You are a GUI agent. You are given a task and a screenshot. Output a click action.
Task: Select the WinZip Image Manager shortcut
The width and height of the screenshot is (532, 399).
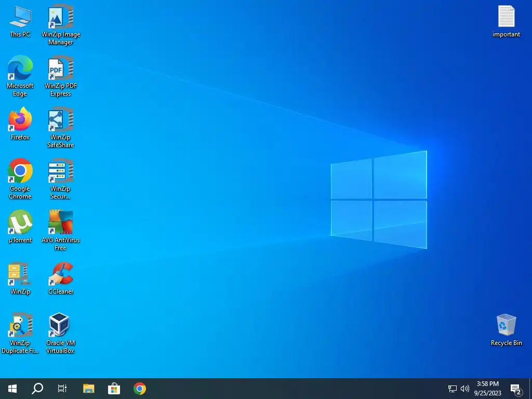pyautogui.click(x=61, y=25)
